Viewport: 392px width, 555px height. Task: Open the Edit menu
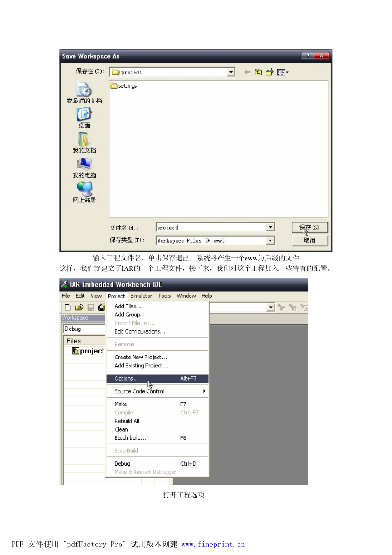tap(80, 296)
